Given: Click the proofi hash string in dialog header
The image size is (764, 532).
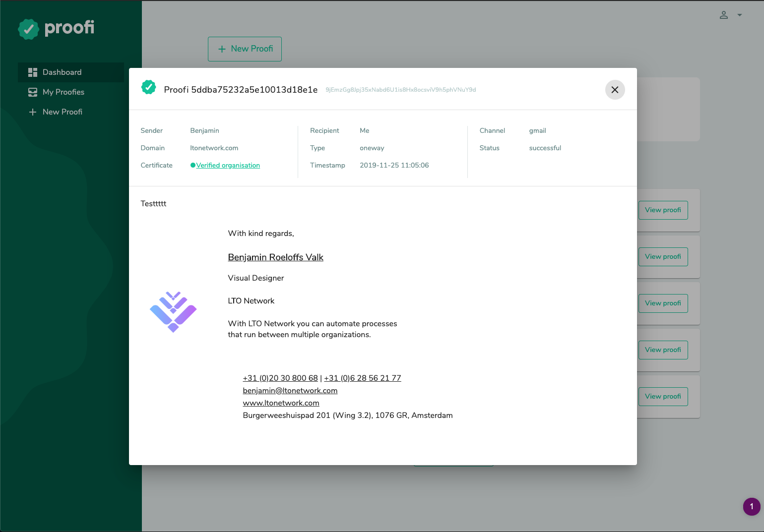Looking at the screenshot, I should 400,90.
